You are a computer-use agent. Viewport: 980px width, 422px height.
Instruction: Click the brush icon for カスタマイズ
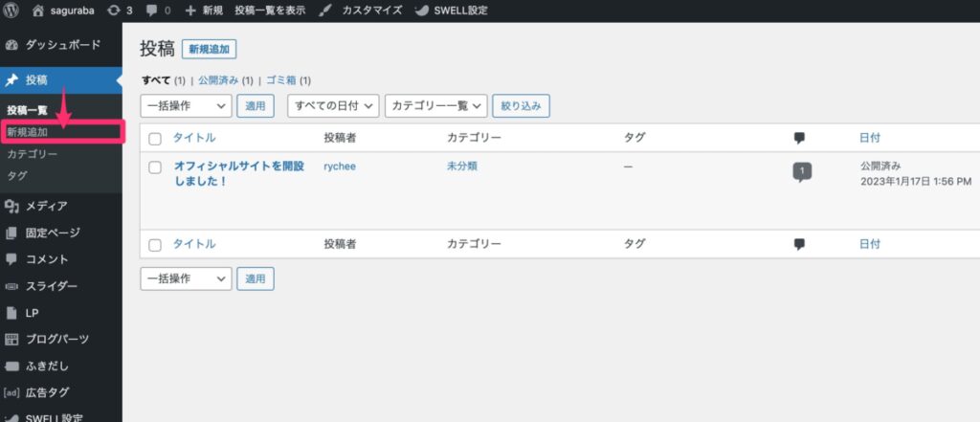[325, 11]
